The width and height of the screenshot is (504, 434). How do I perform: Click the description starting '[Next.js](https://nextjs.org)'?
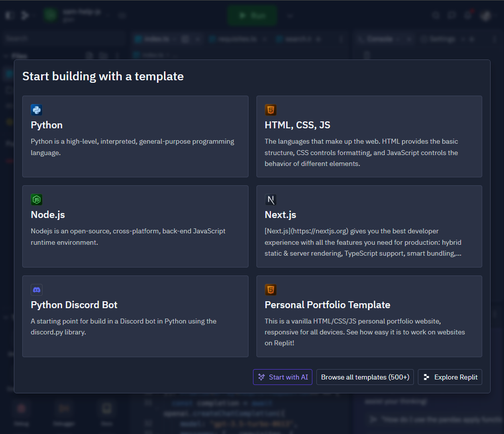pos(363,242)
